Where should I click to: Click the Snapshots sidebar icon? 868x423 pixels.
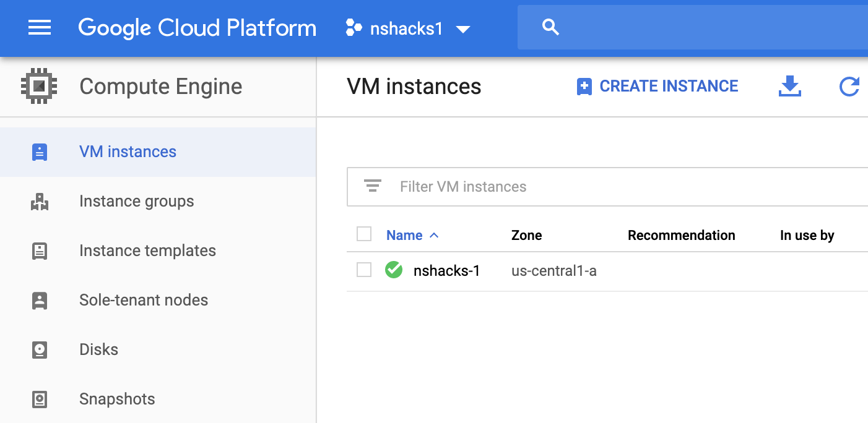[40, 399]
